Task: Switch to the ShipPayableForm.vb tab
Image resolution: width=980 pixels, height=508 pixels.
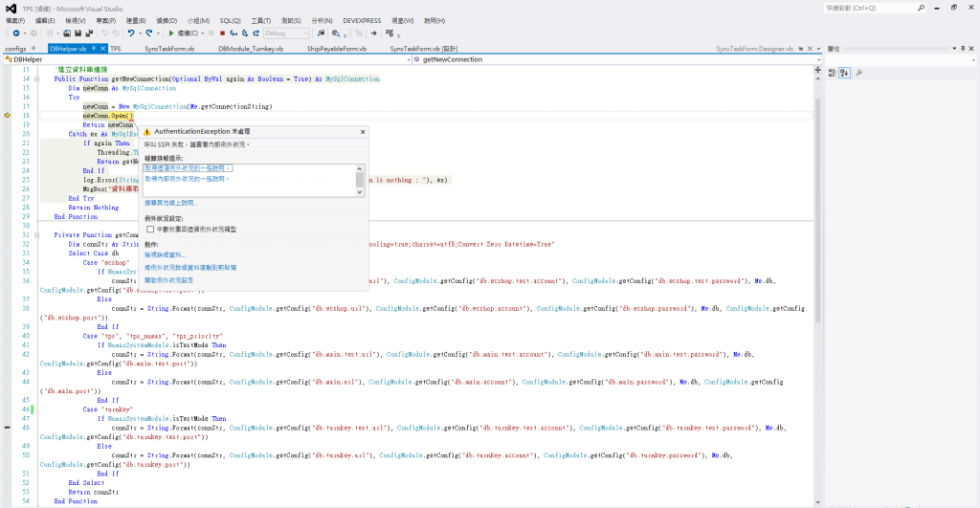Action: (336, 49)
